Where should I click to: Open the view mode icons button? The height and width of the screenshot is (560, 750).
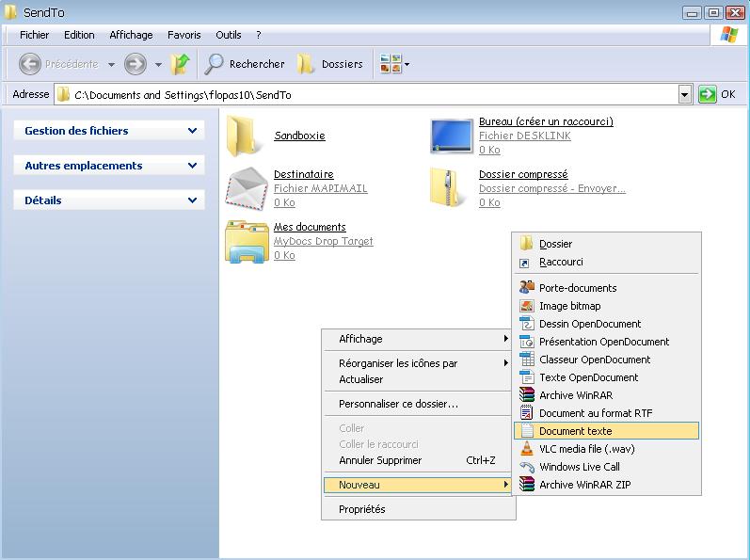(391, 64)
